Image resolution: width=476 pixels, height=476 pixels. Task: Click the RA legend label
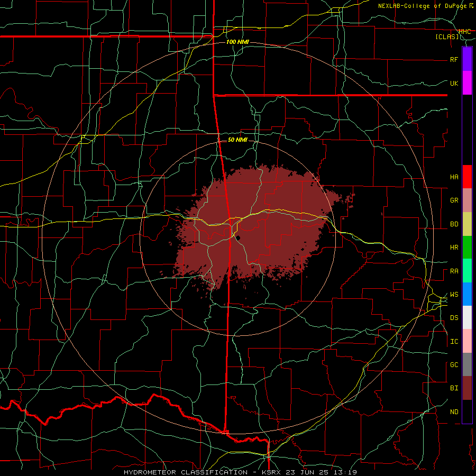[x=454, y=271]
